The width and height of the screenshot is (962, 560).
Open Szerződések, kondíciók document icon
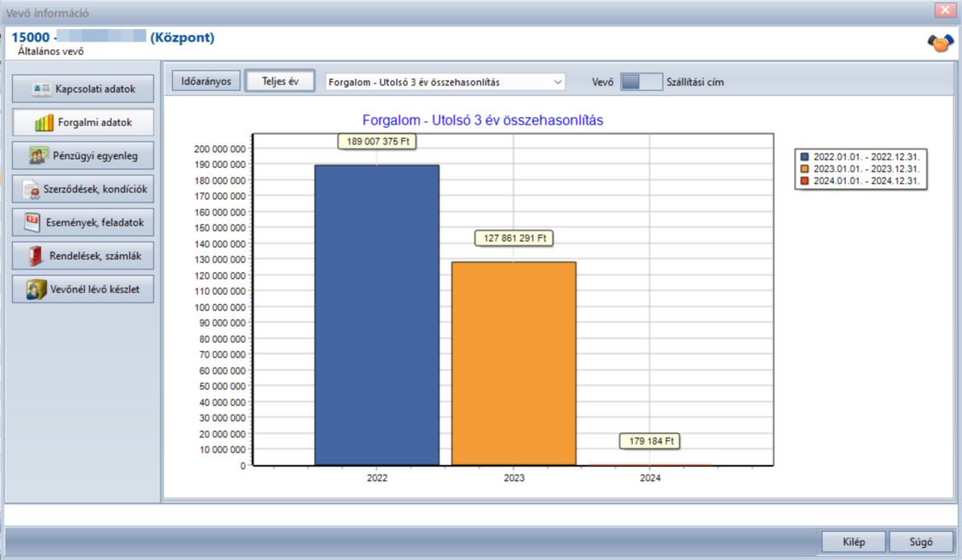click(x=31, y=190)
